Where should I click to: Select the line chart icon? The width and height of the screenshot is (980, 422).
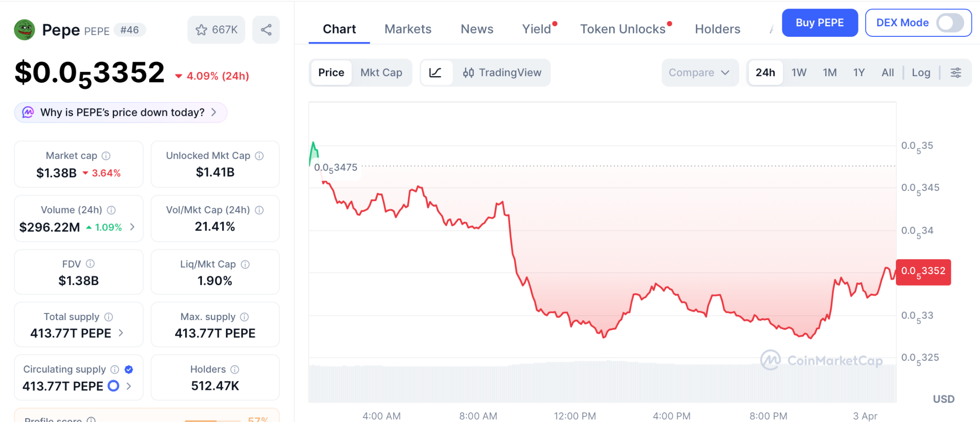click(435, 73)
